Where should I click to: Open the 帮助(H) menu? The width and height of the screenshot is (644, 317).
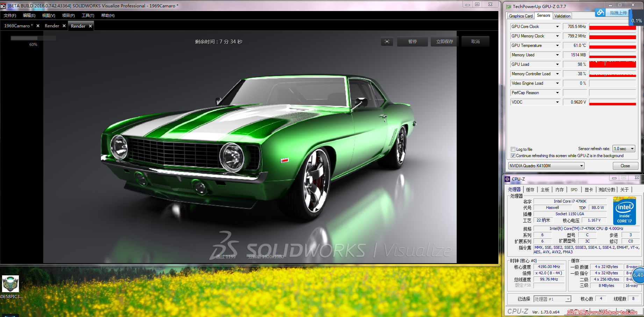tap(108, 15)
